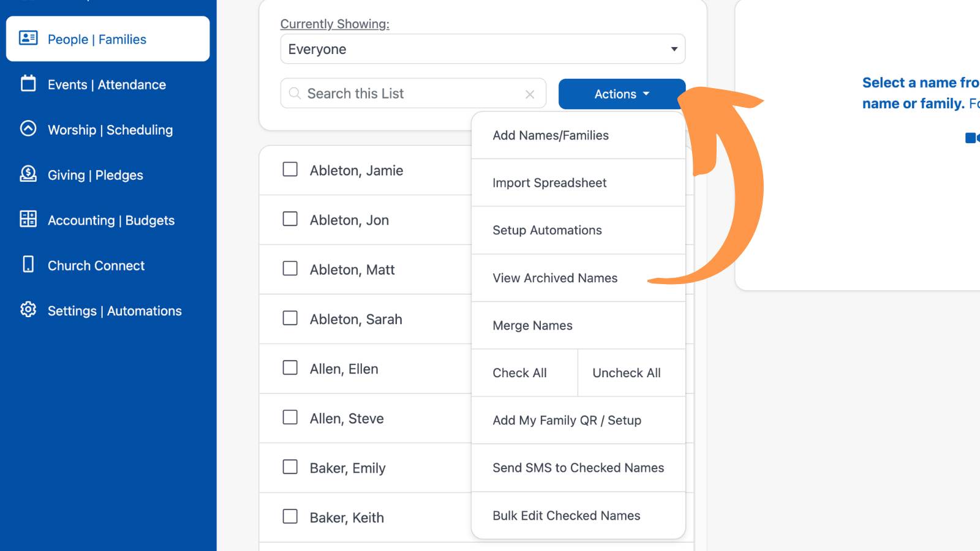Check the box for Baker, Emily
The width and height of the screenshot is (980, 551).
click(x=290, y=467)
